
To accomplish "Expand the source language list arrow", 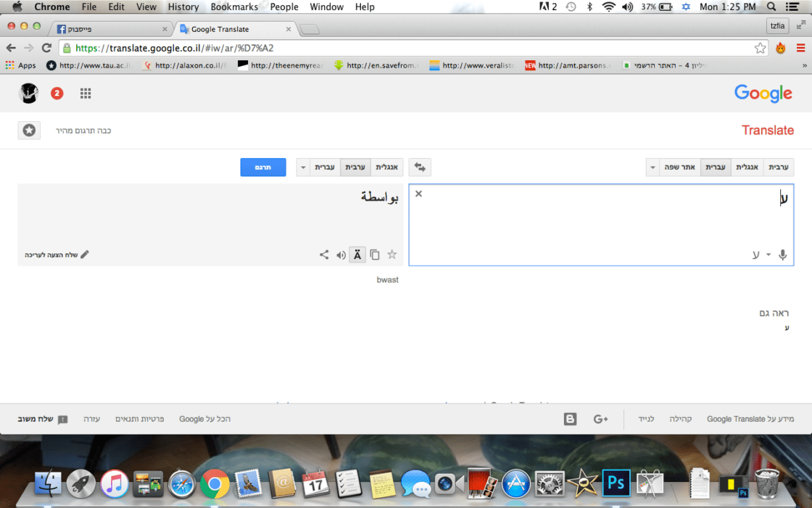I will (652, 168).
